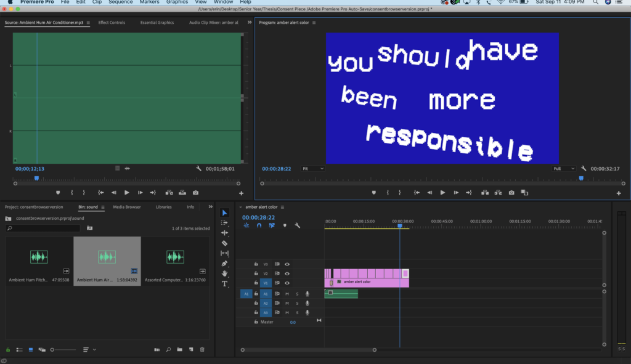Open the Fit zoom level dropdown
This screenshot has height=364, width=631.
pyautogui.click(x=312, y=169)
